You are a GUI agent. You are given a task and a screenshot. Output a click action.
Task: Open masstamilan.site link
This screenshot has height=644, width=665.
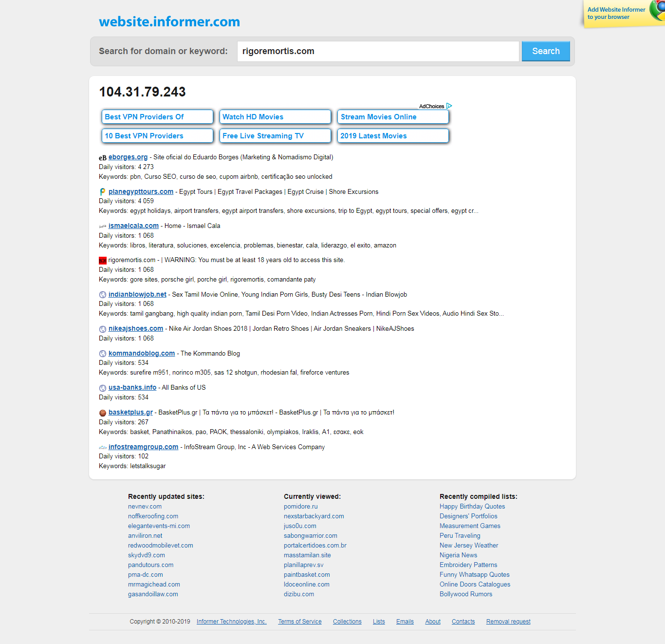(x=307, y=555)
